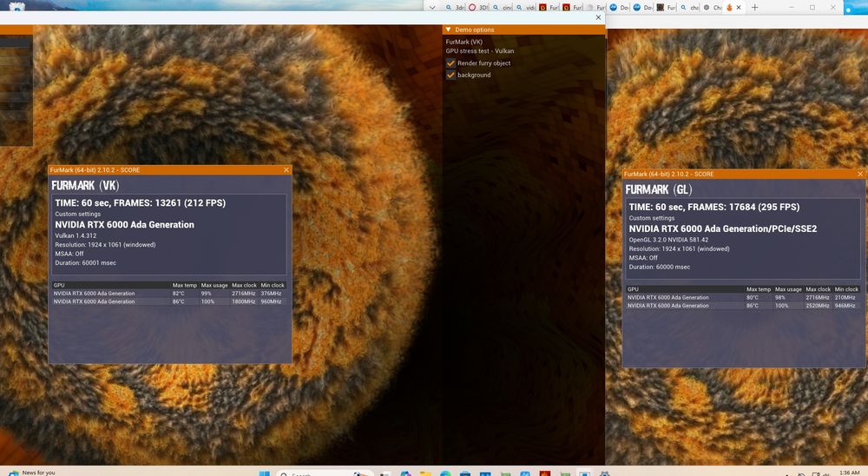
Task: Click "NVIDIA RTX 6000 Ada Generation/PCIe/SSE2" text
Action: tap(723, 228)
